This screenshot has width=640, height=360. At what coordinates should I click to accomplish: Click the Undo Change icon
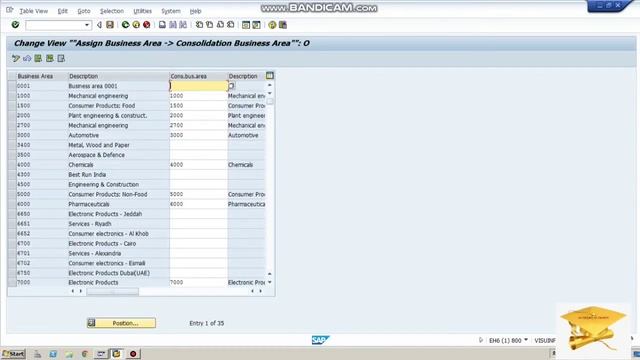click(27, 58)
